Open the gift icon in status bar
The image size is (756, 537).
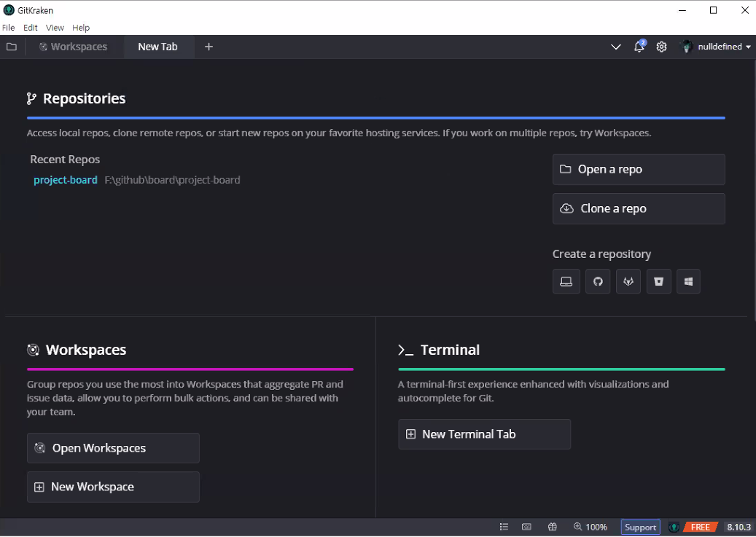(553, 527)
